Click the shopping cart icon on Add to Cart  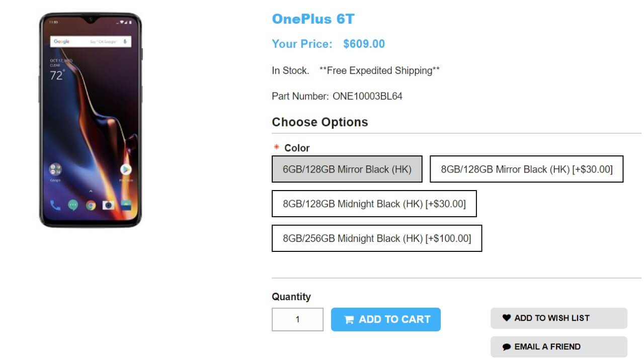349,320
